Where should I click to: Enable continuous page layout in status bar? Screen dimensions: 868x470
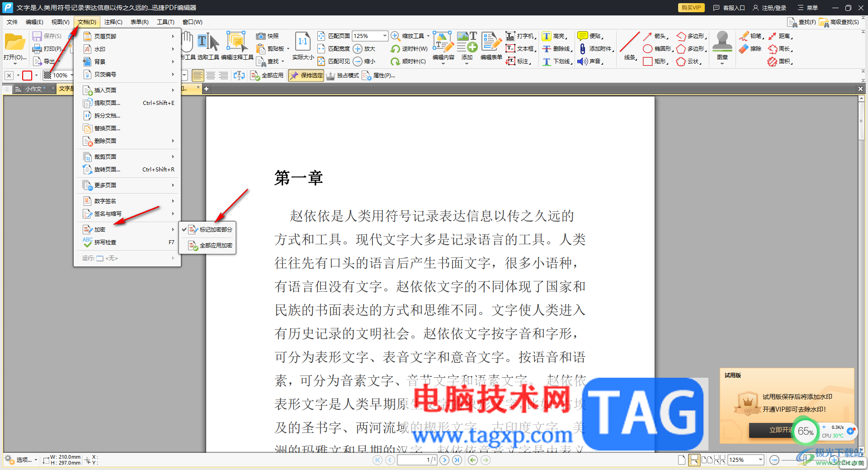pyautogui.click(x=694, y=460)
